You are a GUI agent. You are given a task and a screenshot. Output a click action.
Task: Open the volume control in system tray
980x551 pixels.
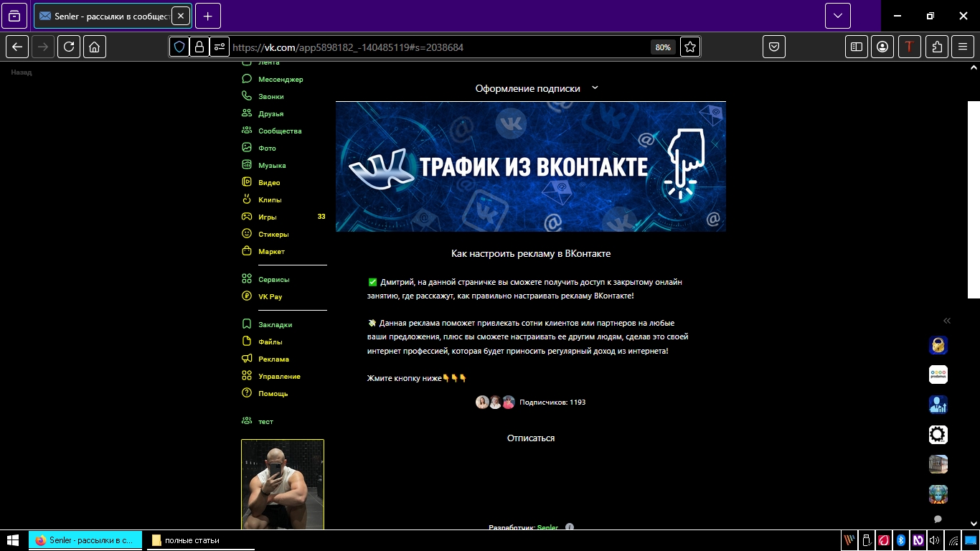(935, 540)
